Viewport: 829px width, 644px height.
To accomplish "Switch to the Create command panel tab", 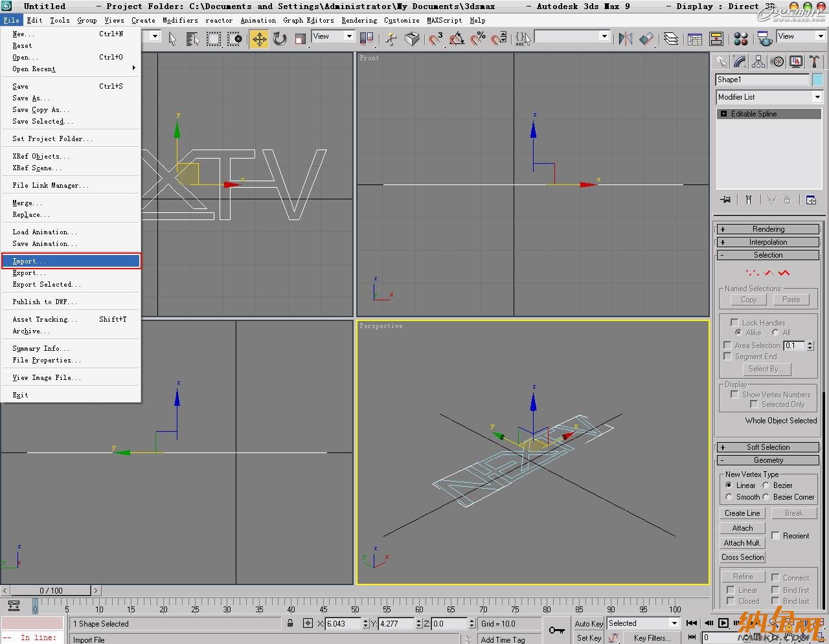I will (x=721, y=61).
